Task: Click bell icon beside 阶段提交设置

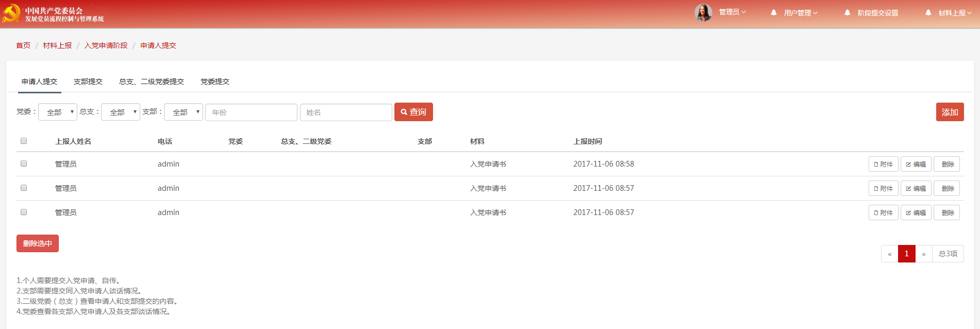Action: (847, 12)
